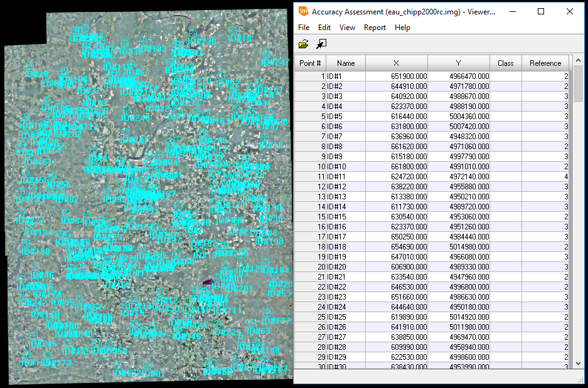Click point marker ID#247 on the map
The height and width of the screenshot is (388, 588).
pyautogui.click(x=267, y=55)
